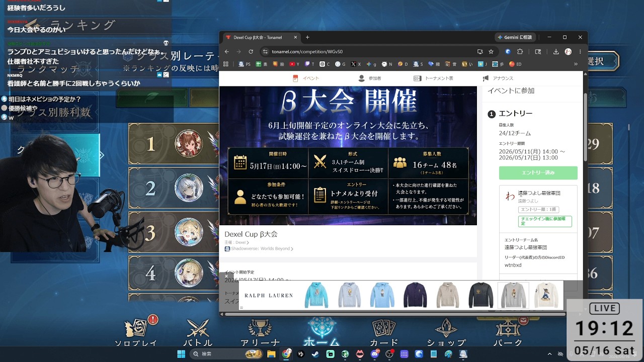Open the Windows Start menu
The width and height of the screenshot is (644, 362).
click(x=181, y=354)
